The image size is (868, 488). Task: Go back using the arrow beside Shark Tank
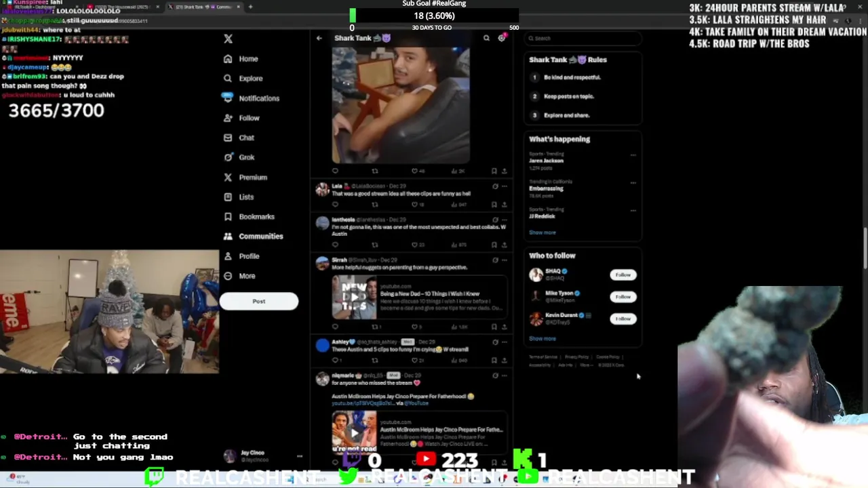coord(319,38)
